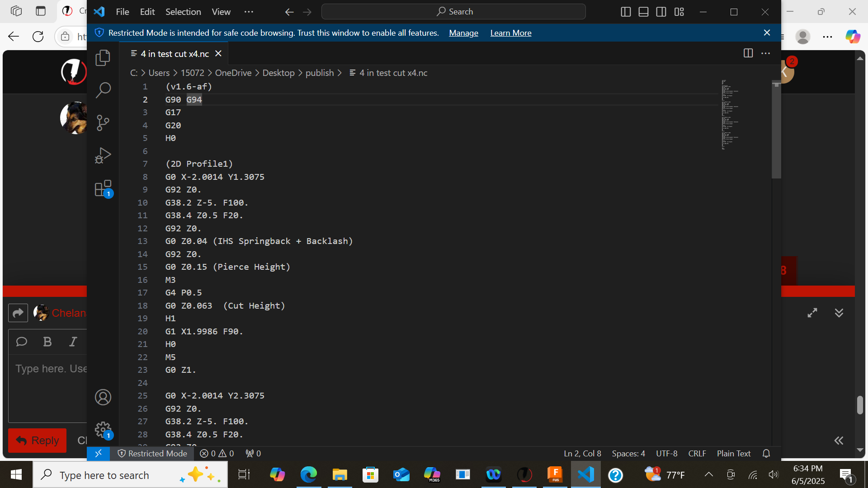Toggle the bottom panel layout button
The image size is (868, 488).
coord(643,12)
